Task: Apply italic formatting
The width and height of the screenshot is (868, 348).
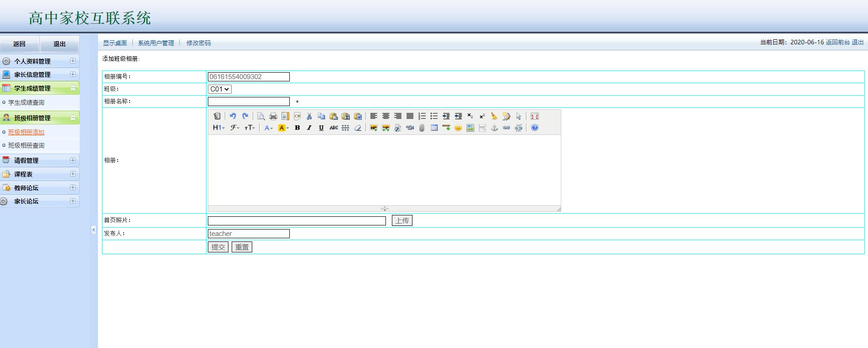Action: 309,128
